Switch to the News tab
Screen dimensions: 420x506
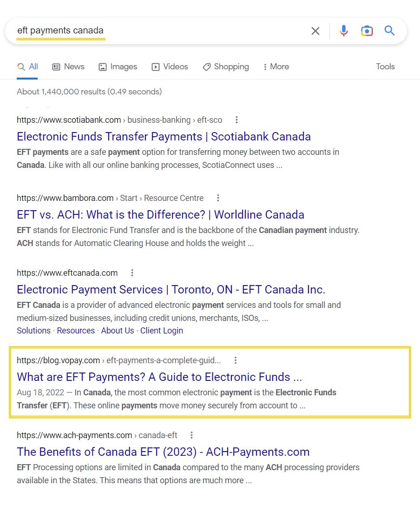pos(68,67)
